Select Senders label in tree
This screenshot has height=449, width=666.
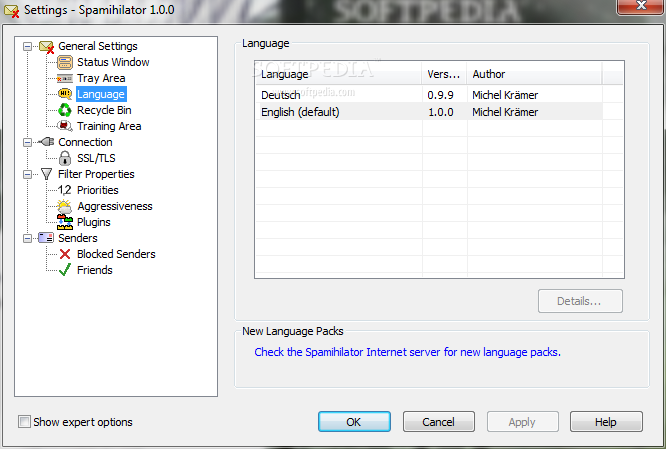tap(78, 238)
